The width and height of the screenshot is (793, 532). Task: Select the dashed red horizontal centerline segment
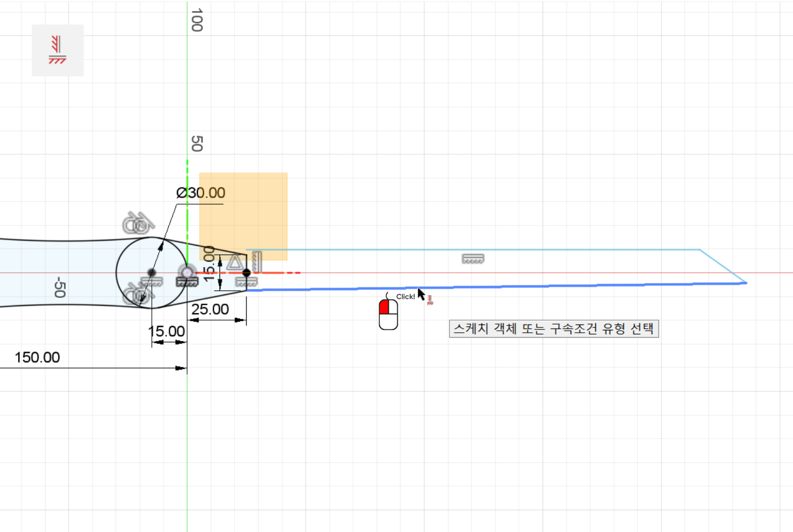click(x=248, y=273)
